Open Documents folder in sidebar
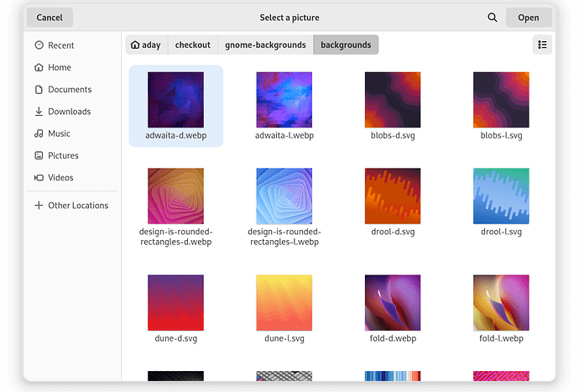579x392 pixels. (x=69, y=90)
